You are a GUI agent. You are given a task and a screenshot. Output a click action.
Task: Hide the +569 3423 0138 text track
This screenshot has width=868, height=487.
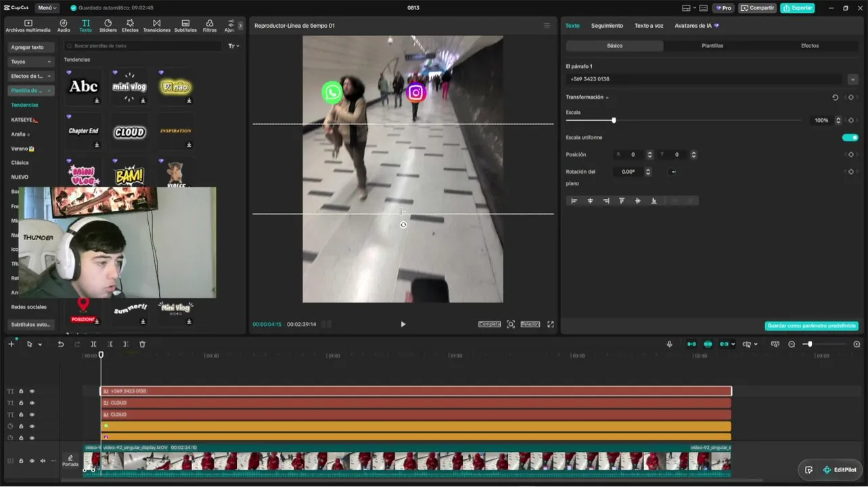pos(32,391)
